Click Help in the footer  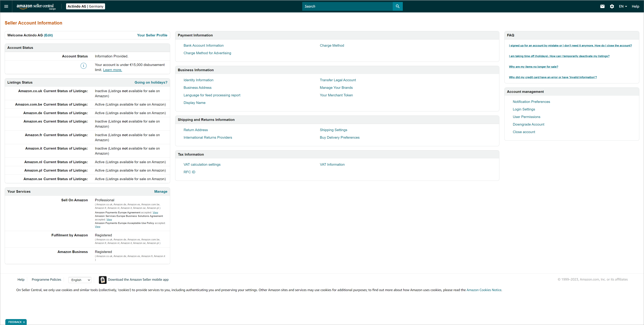[21, 280]
